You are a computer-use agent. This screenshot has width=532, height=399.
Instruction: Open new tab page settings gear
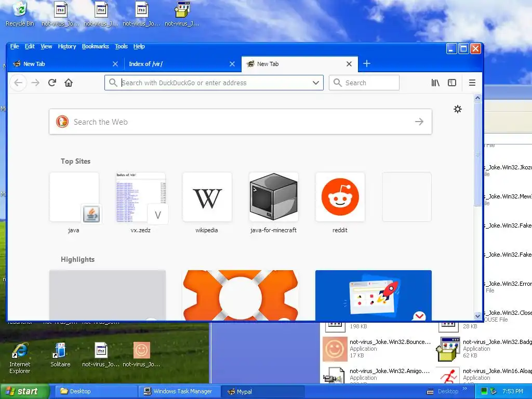(x=458, y=109)
